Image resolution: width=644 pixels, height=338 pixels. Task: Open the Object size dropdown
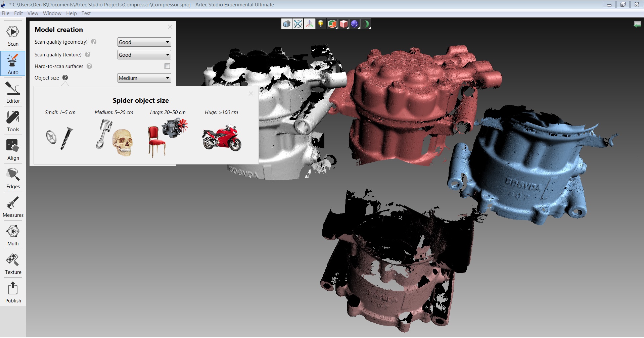click(144, 78)
